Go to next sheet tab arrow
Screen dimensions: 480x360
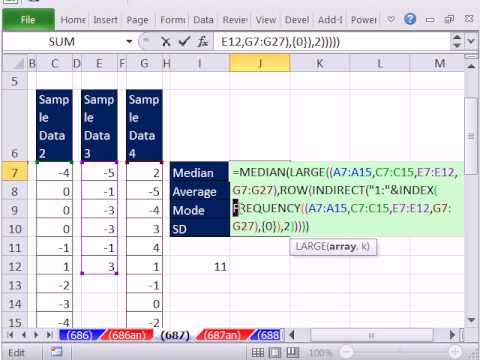click(36, 335)
